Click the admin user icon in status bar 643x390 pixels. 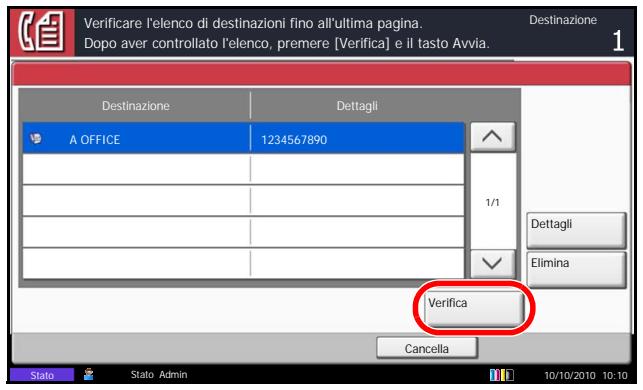pyautogui.click(x=89, y=374)
